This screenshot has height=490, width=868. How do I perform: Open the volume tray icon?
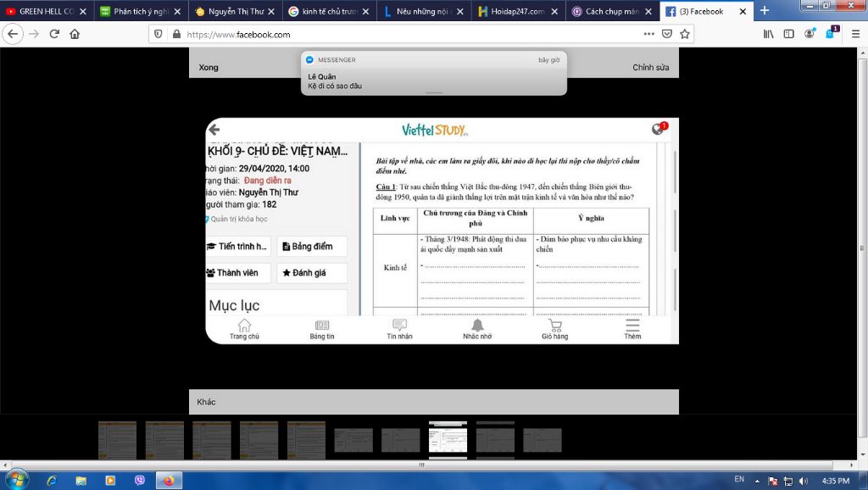pyautogui.click(x=804, y=482)
